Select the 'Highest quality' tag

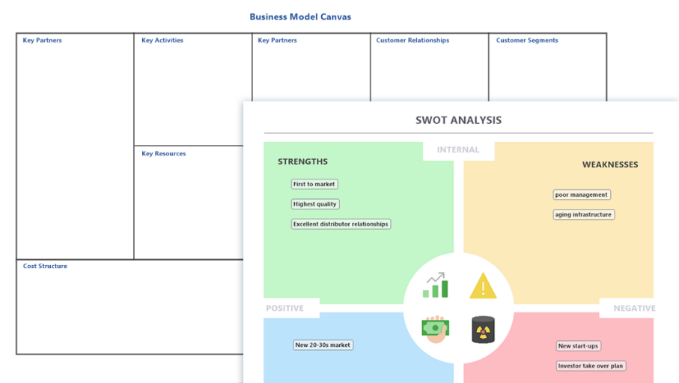pos(315,204)
